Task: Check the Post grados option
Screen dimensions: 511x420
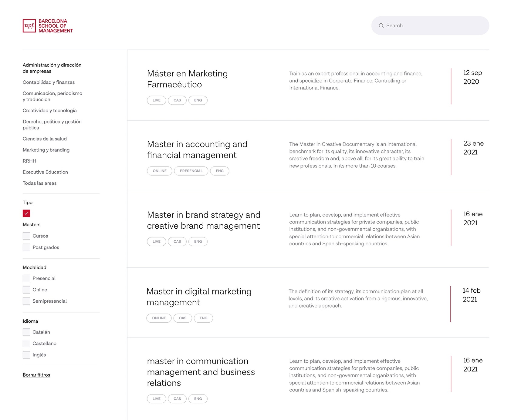Action: 26,247
